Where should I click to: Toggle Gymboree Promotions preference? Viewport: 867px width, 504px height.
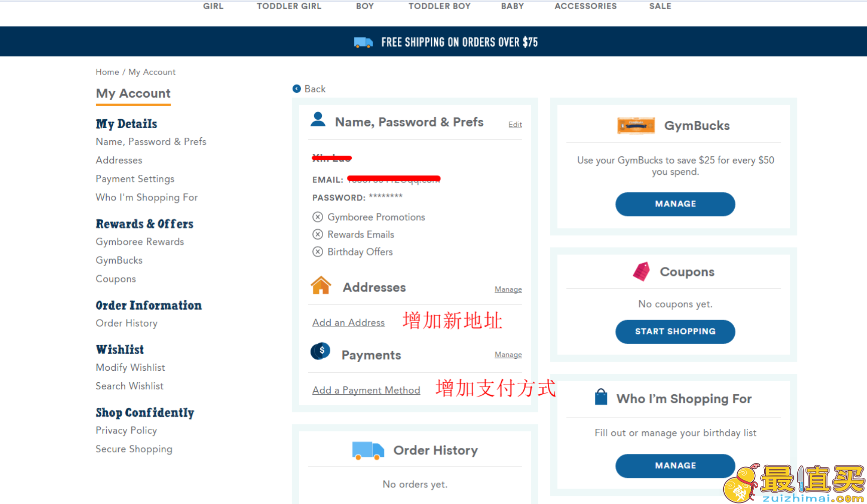coord(318,217)
